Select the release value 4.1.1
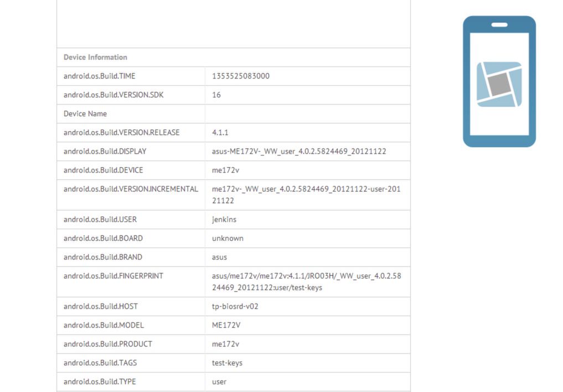Viewport: 563px width, 392px height. (220, 132)
